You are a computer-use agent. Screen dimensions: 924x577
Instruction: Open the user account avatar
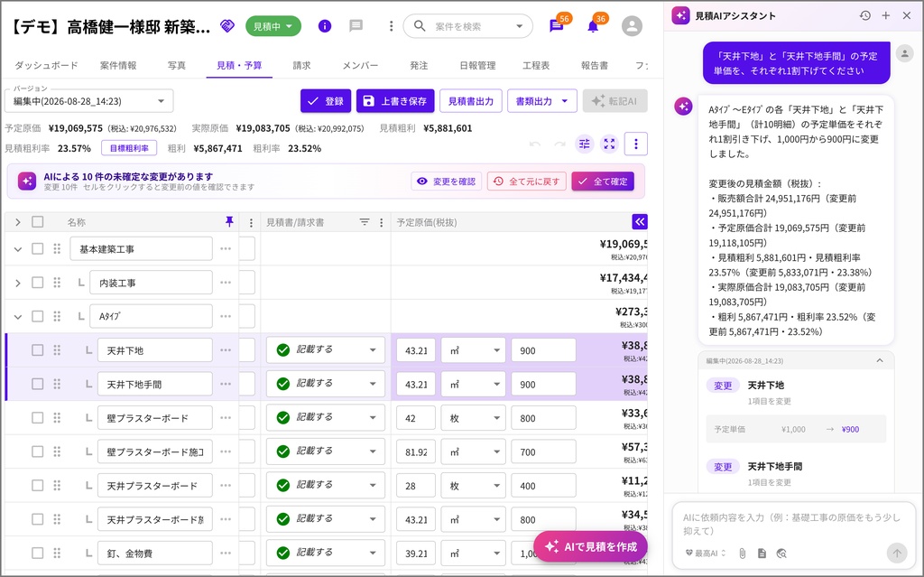coord(632,26)
